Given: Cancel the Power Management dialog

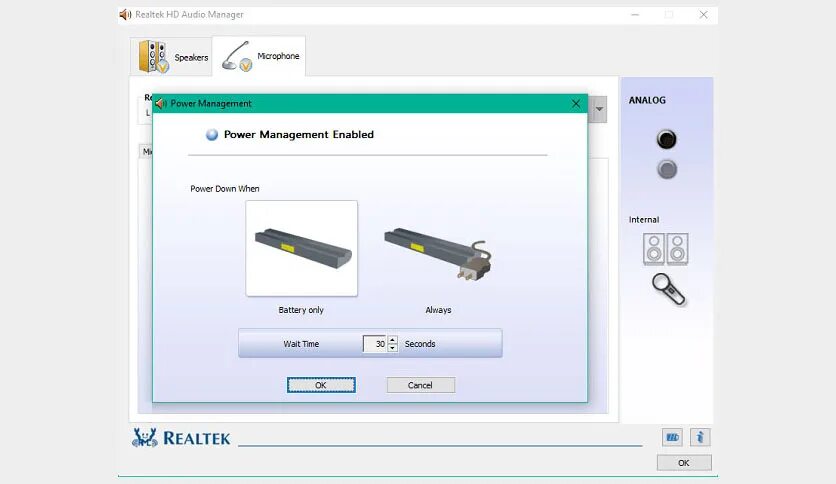Looking at the screenshot, I should pos(421,385).
